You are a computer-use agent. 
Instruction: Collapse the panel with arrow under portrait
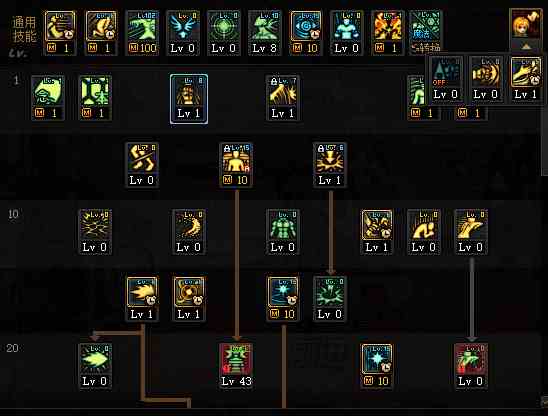click(x=525, y=46)
